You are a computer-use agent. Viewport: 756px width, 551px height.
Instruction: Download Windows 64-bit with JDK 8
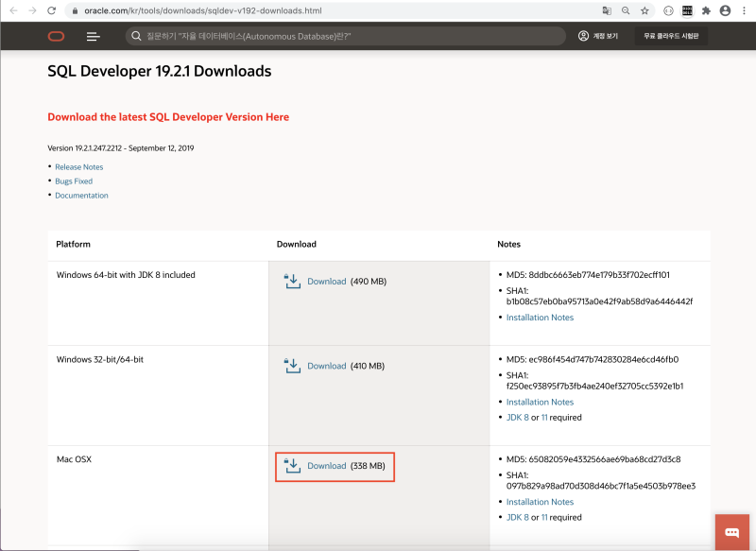(x=327, y=282)
